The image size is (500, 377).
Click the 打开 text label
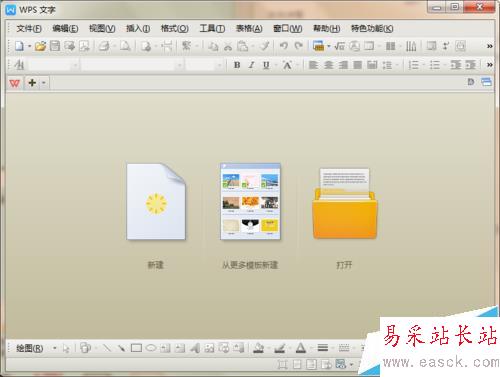pos(344,265)
